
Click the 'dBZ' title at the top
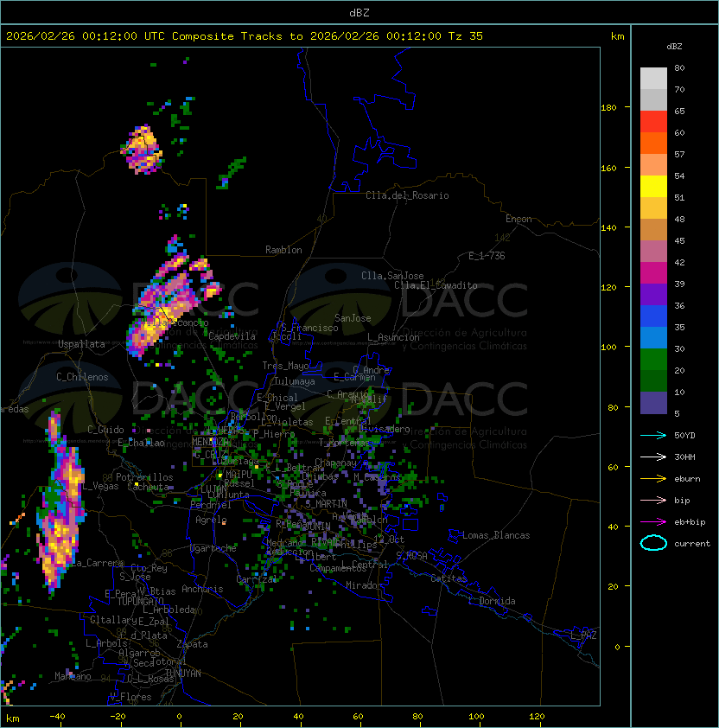[359, 13]
